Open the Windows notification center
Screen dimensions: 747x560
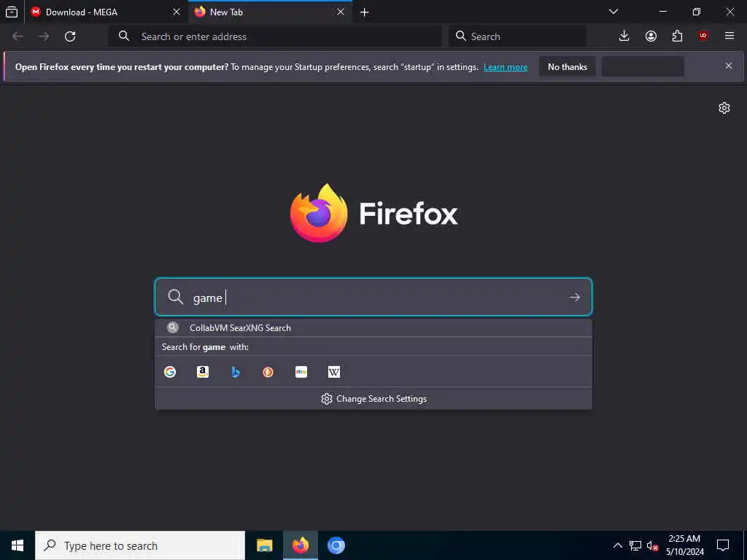(723, 545)
